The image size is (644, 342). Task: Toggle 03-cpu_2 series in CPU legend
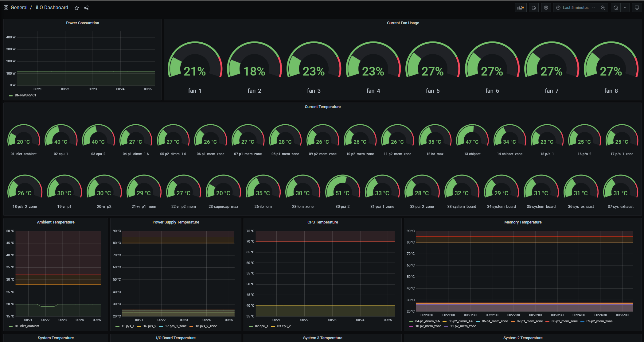pyautogui.click(x=284, y=326)
